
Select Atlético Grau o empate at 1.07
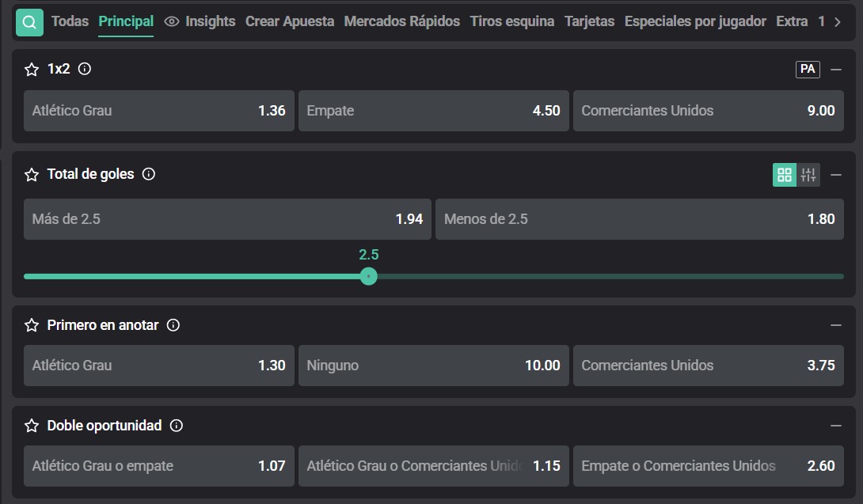159,466
